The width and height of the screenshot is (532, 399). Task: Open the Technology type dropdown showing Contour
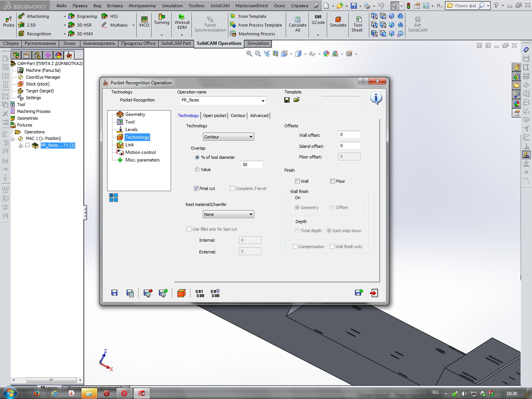click(x=228, y=137)
